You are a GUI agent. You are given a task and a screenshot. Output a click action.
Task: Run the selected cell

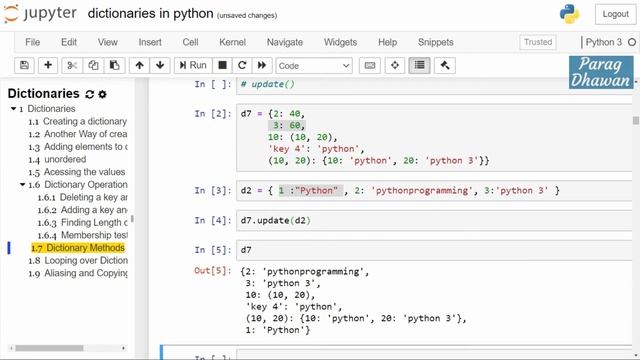pyautogui.click(x=193, y=65)
